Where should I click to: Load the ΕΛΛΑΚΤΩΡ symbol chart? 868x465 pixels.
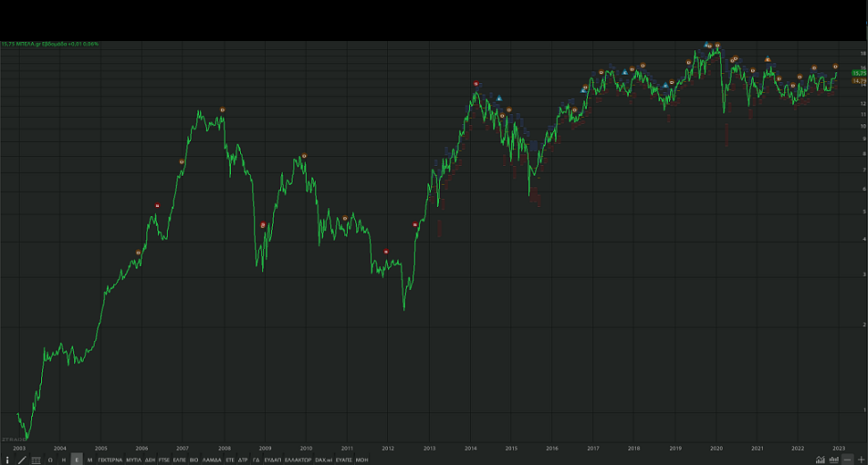click(298, 460)
